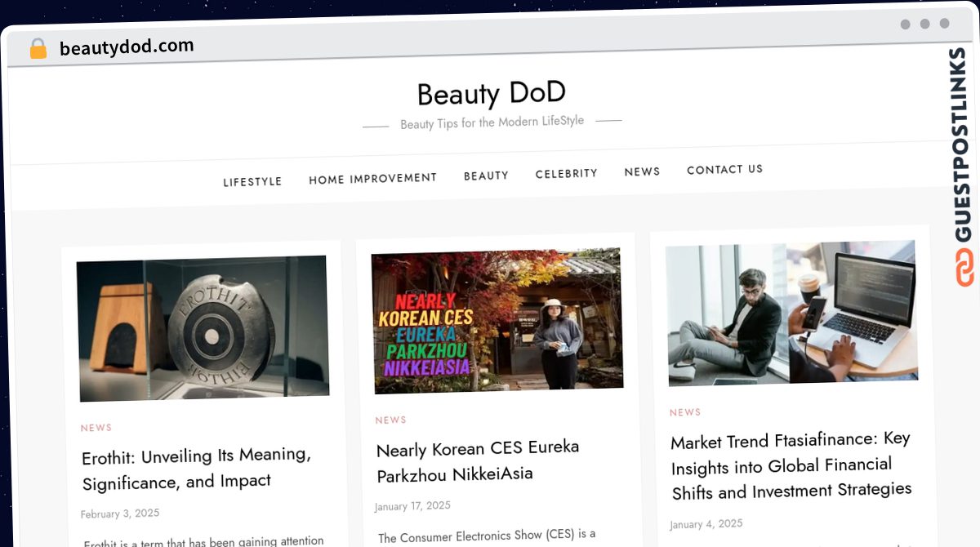Open 'Market Trend Ftasiafinance' headline
This screenshot has width=980, height=547.
click(x=791, y=465)
